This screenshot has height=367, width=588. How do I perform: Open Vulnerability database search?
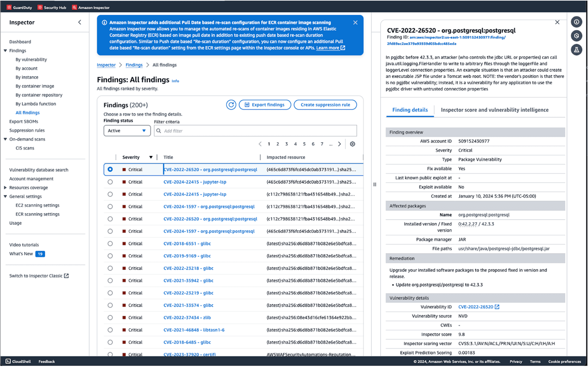coord(39,170)
